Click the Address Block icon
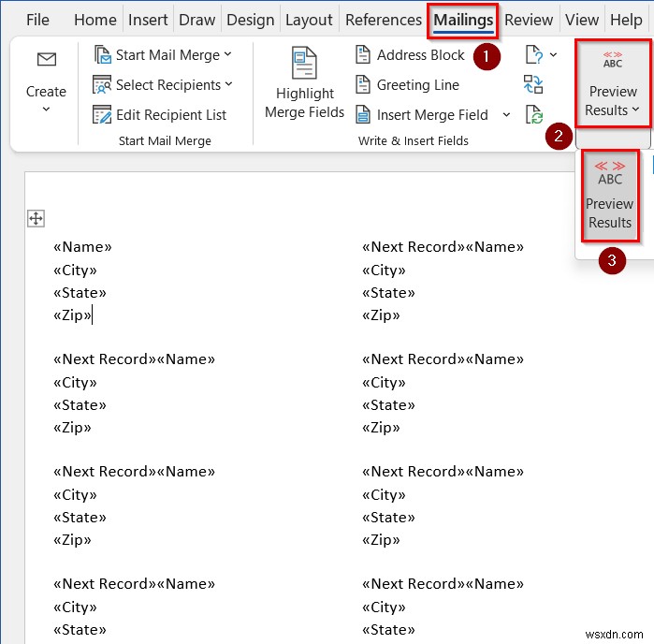 363,54
